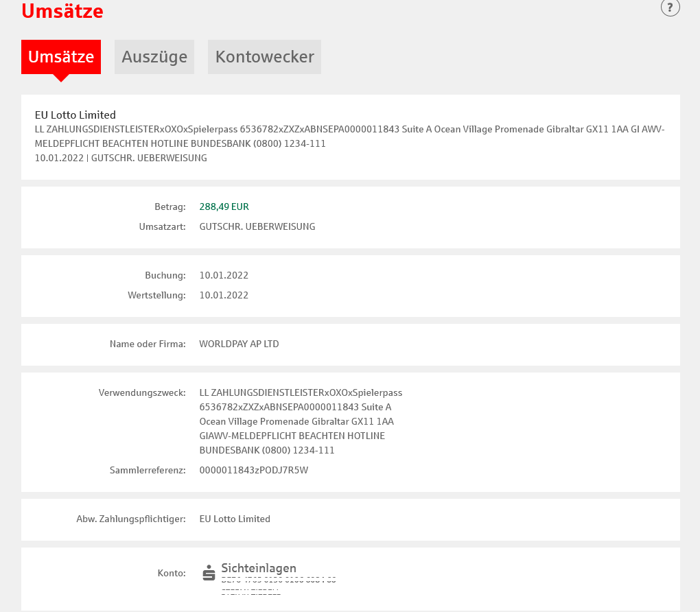Select the active red Umsätze tab
This screenshot has width=700, height=612.
[61, 57]
